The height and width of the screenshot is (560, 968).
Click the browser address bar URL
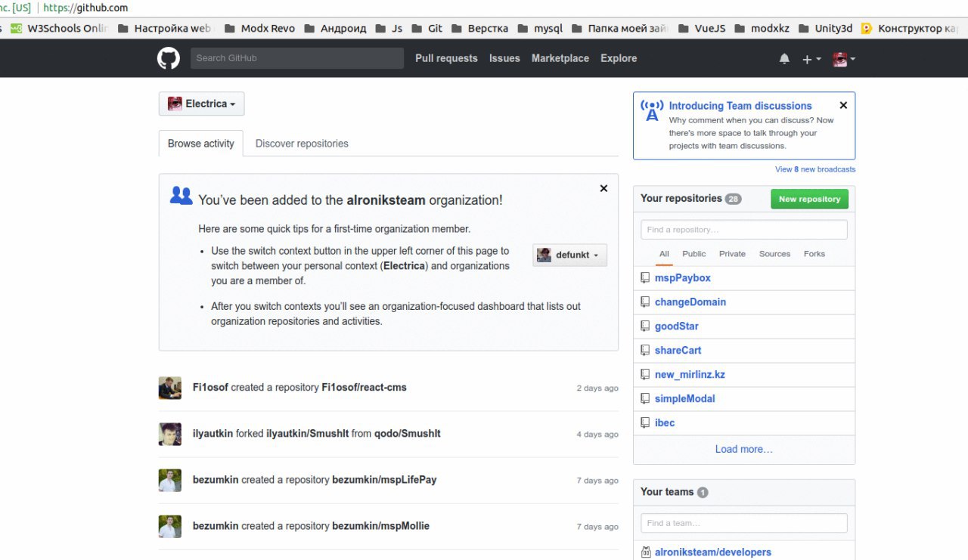[85, 8]
